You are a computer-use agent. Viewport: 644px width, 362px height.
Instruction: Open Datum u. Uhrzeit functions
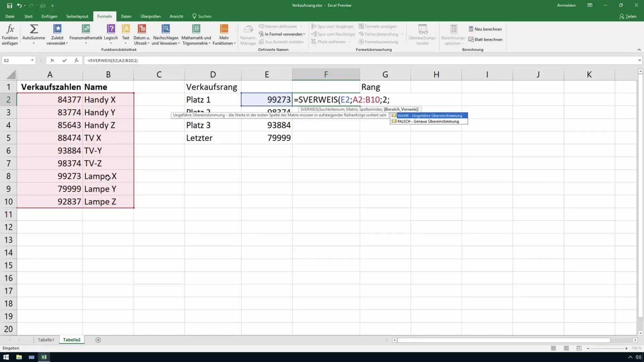coord(142,35)
